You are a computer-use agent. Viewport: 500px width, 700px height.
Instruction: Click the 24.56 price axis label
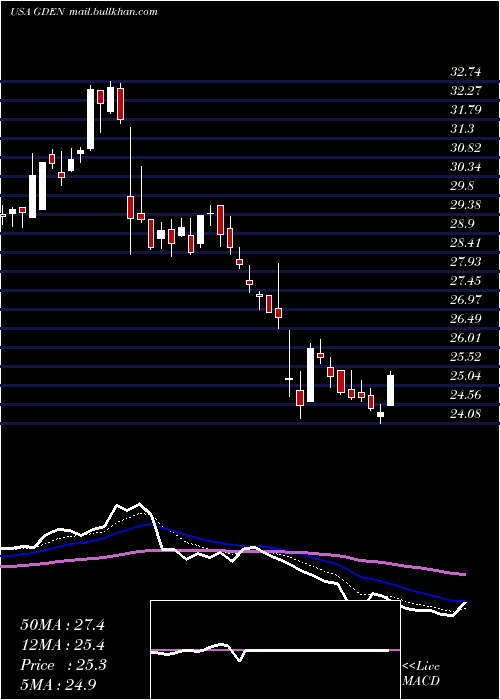(x=466, y=395)
